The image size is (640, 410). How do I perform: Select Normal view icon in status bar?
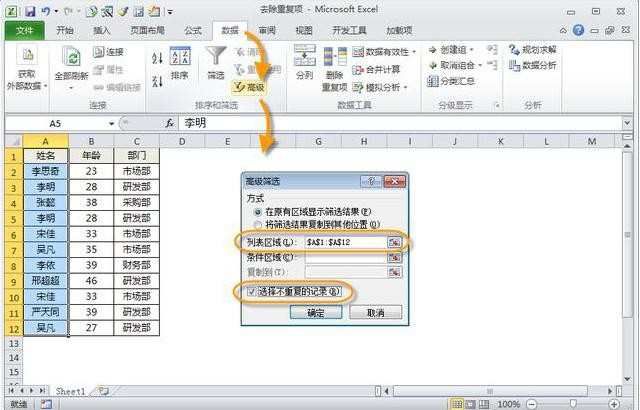point(456,404)
